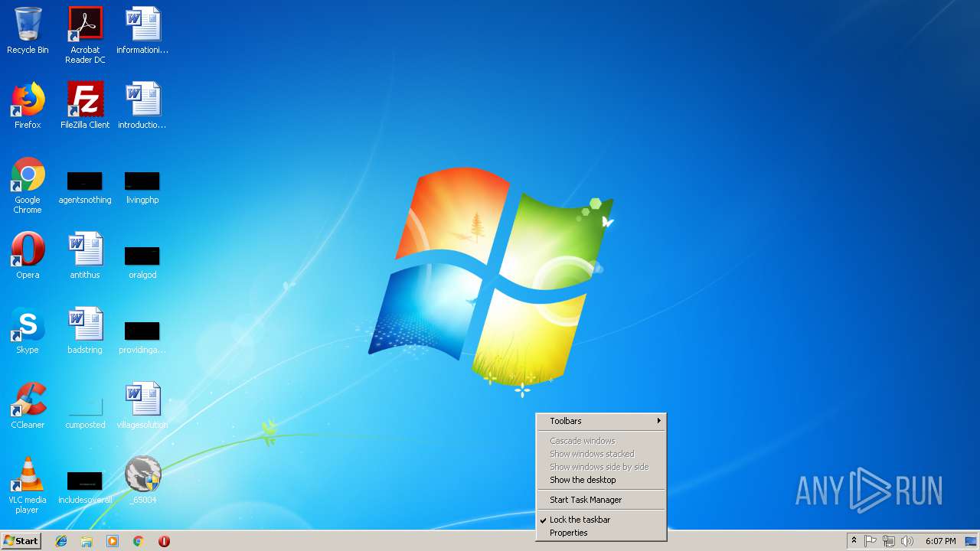Select the Opera desktop shortcut
This screenshot has height=551, width=980.
click(x=28, y=256)
